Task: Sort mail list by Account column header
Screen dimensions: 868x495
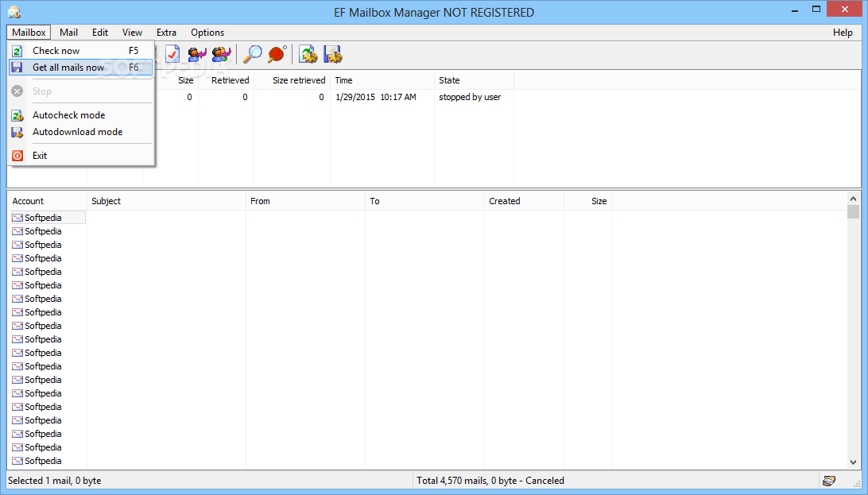Action: point(47,201)
